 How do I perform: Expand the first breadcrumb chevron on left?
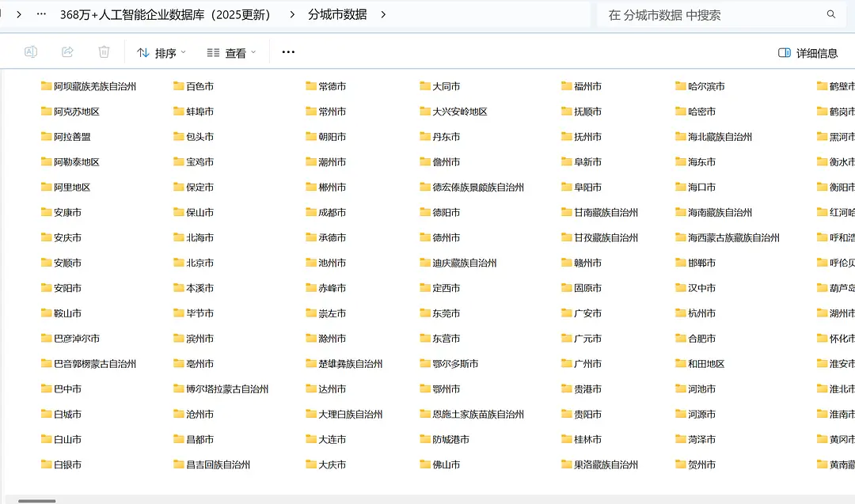coord(19,15)
